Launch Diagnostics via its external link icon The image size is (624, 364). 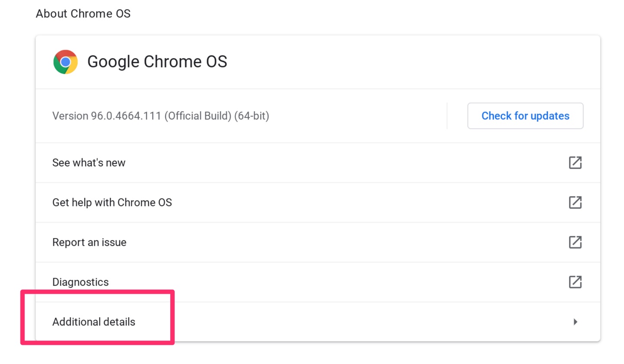tap(575, 282)
